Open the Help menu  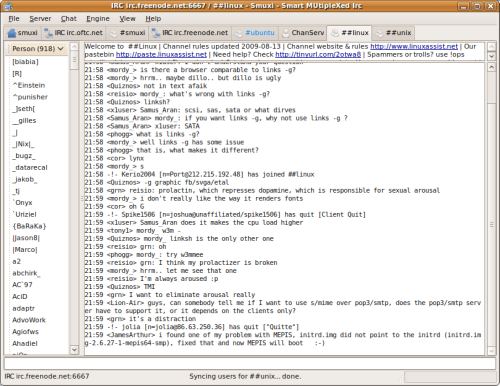tap(153, 19)
